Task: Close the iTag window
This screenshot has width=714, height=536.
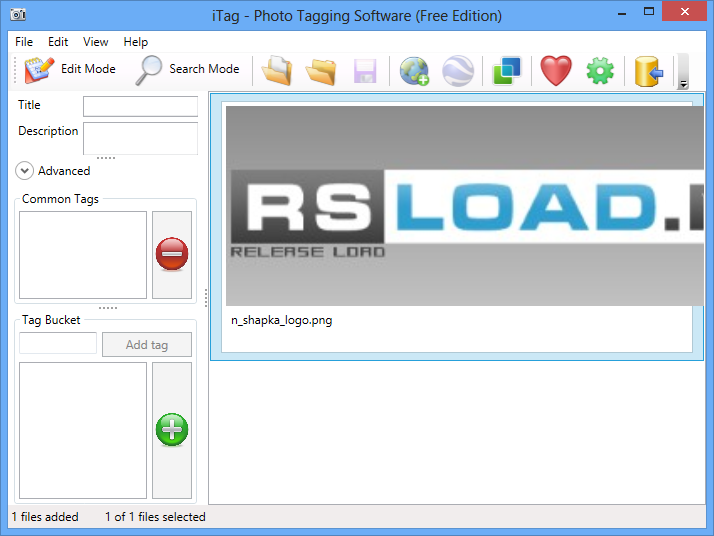Action: (x=684, y=12)
